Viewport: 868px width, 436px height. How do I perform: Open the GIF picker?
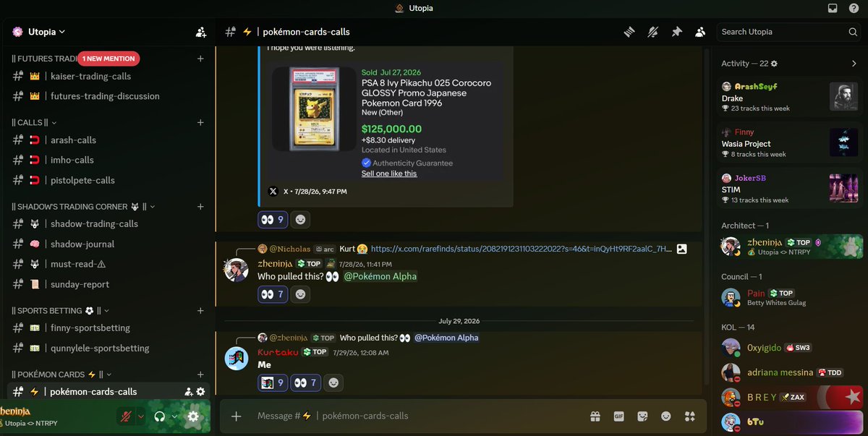(619, 416)
